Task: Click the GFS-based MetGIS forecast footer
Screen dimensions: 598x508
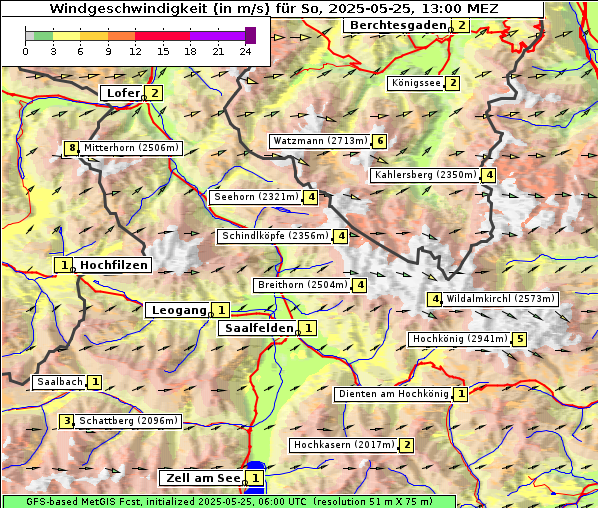Action: [x=229, y=502]
